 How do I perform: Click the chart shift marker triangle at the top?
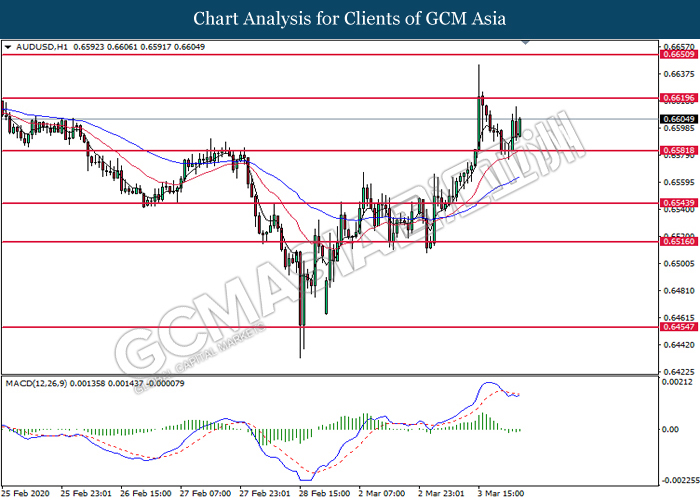click(x=525, y=42)
